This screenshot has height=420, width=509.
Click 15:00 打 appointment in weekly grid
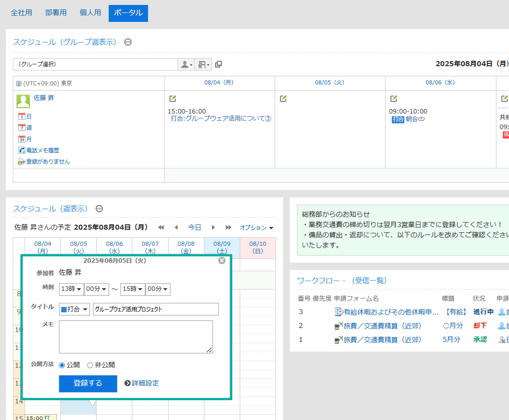pyautogui.click(x=41, y=417)
